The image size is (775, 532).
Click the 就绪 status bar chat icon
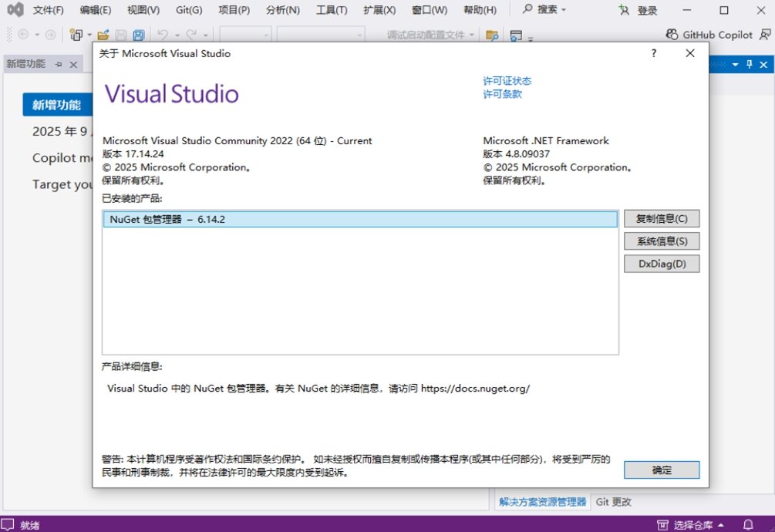pos(8,524)
